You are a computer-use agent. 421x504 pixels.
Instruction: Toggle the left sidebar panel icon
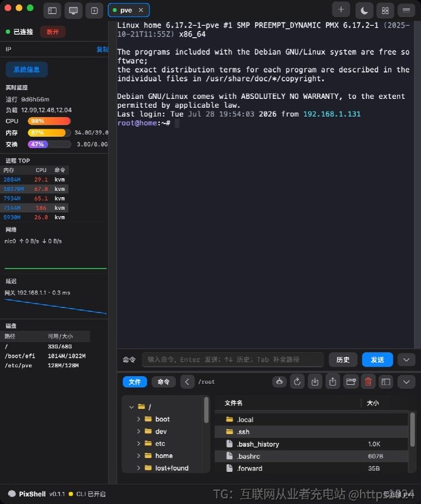click(x=52, y=11)
